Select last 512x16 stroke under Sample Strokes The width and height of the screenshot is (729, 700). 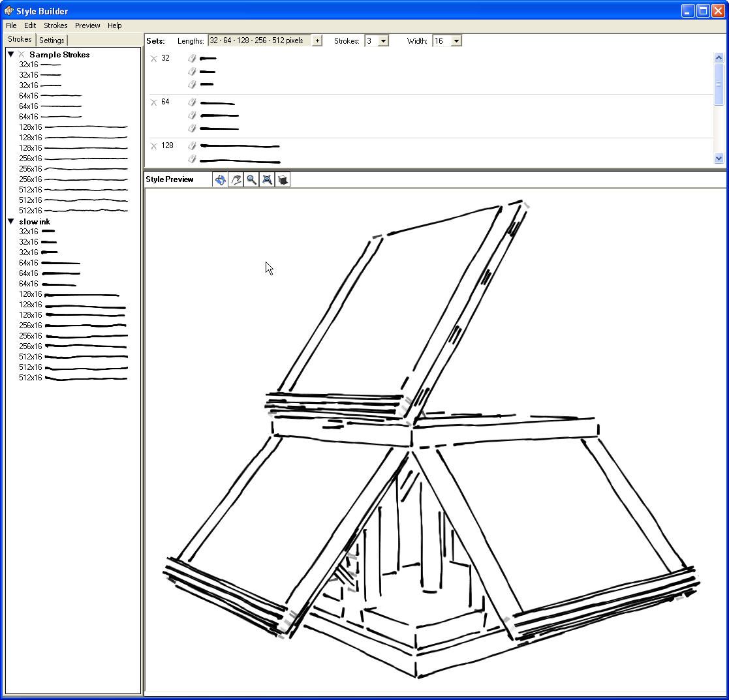coord(73,211)
